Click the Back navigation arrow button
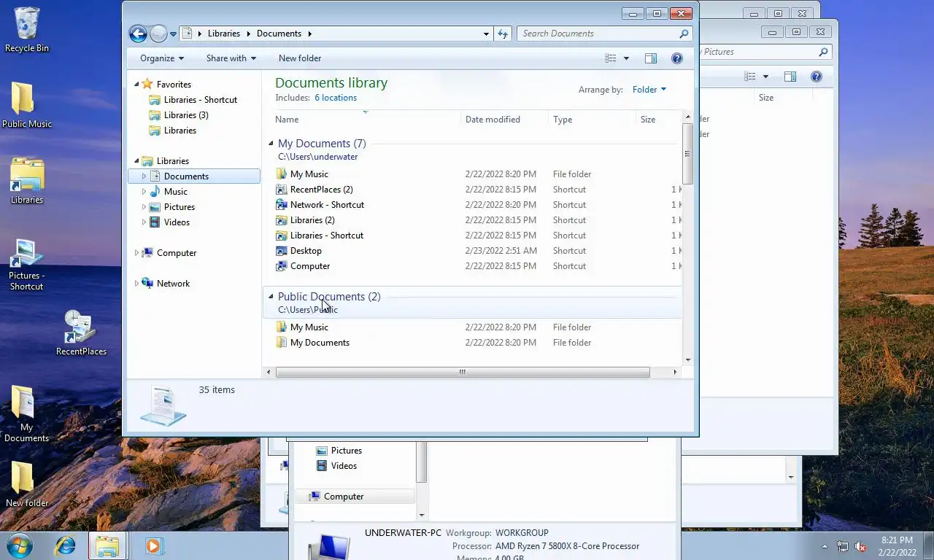The width and height of the screenshot is (934, 560). 138,34
